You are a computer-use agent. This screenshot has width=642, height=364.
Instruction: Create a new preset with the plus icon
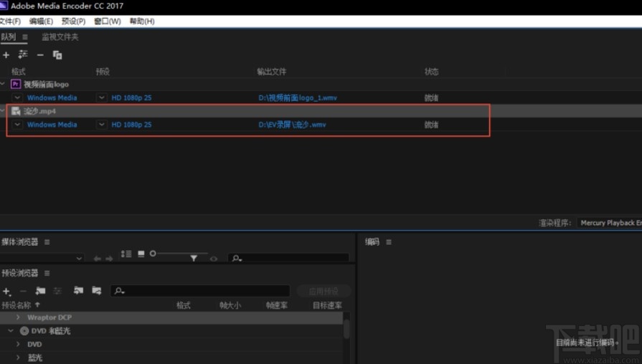pyautogui.click(x=6, y=291)
